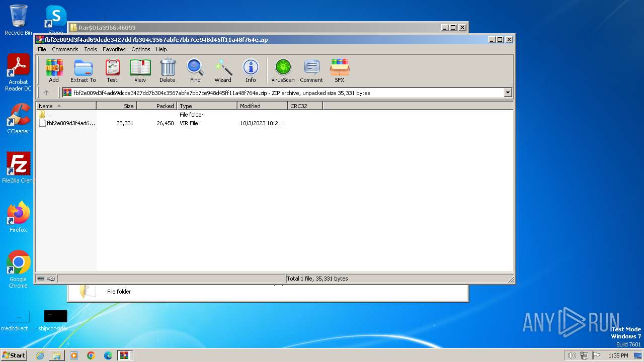Click the Extract To toolbar icon
The image size is (644, 362).
coord(83,70)
